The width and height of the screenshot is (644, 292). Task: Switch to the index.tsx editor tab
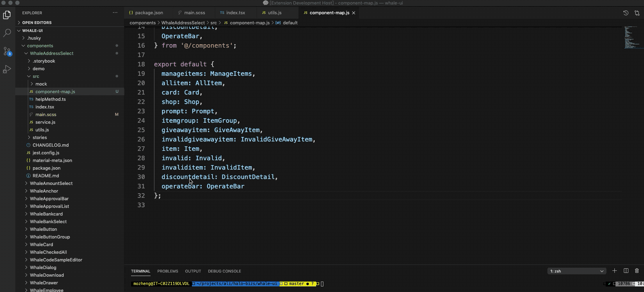(235, 13)
